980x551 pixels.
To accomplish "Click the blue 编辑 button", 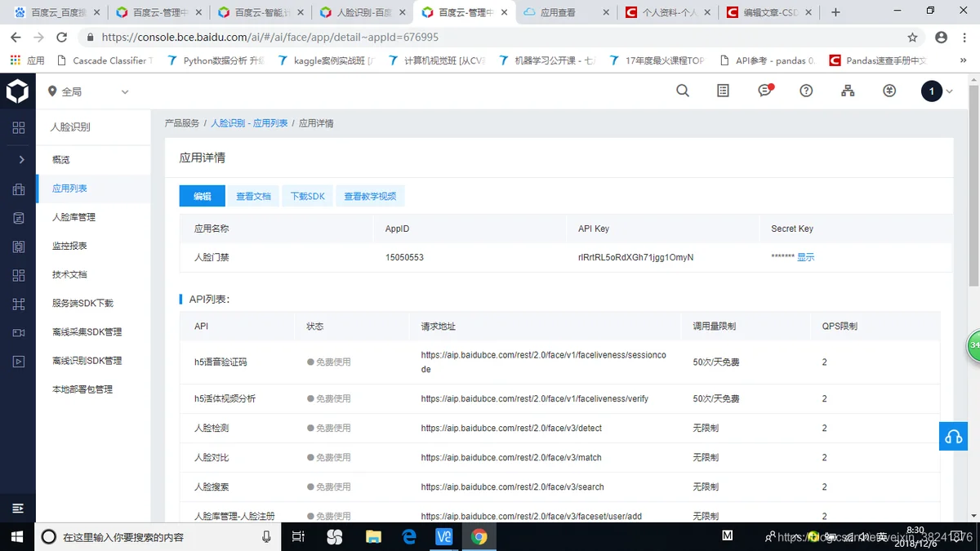I will pos(202,196).
